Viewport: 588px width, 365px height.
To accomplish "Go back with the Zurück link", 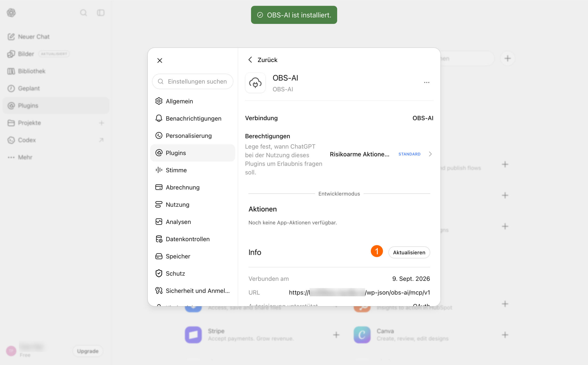I will click(263, 60).
